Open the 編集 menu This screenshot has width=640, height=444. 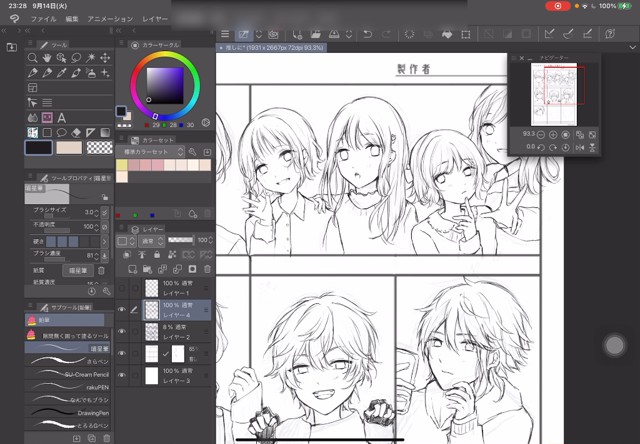(x=72, y=19)
